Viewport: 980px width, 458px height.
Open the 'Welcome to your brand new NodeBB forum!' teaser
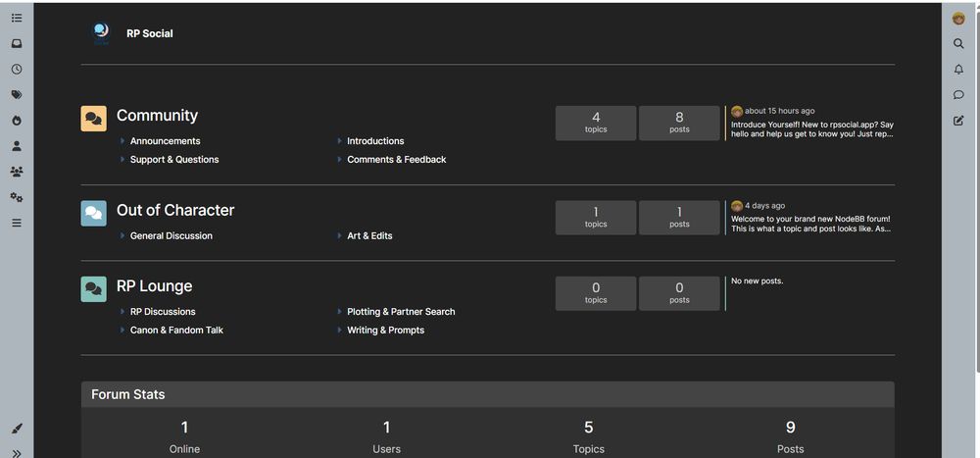click(x=811, y=224)
